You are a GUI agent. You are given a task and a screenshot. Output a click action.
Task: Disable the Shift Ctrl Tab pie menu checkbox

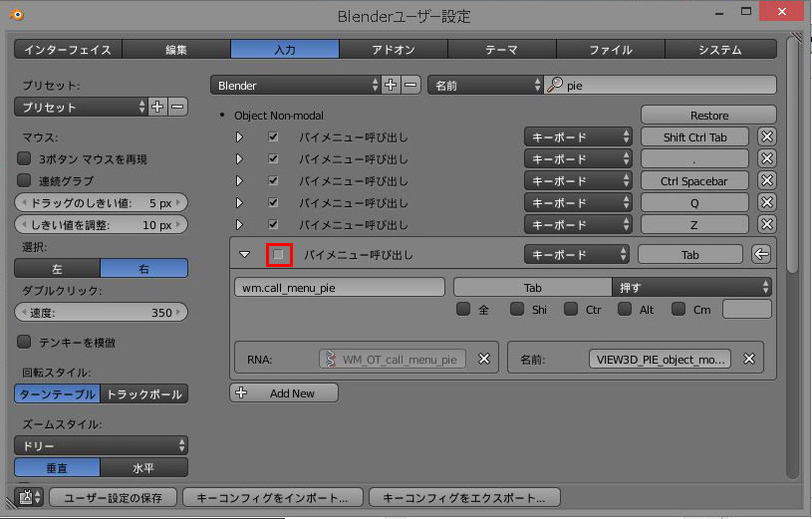[273, 136]
